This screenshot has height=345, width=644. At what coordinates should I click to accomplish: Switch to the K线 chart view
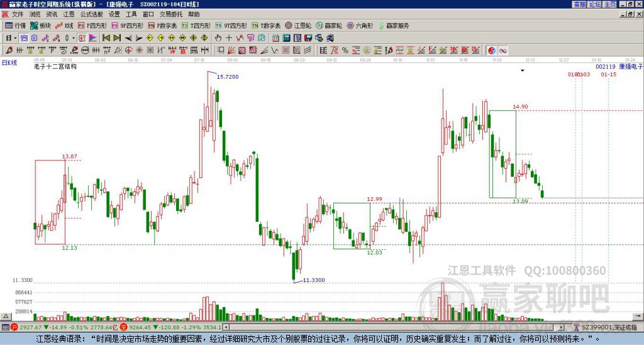[x=64, y=25]
